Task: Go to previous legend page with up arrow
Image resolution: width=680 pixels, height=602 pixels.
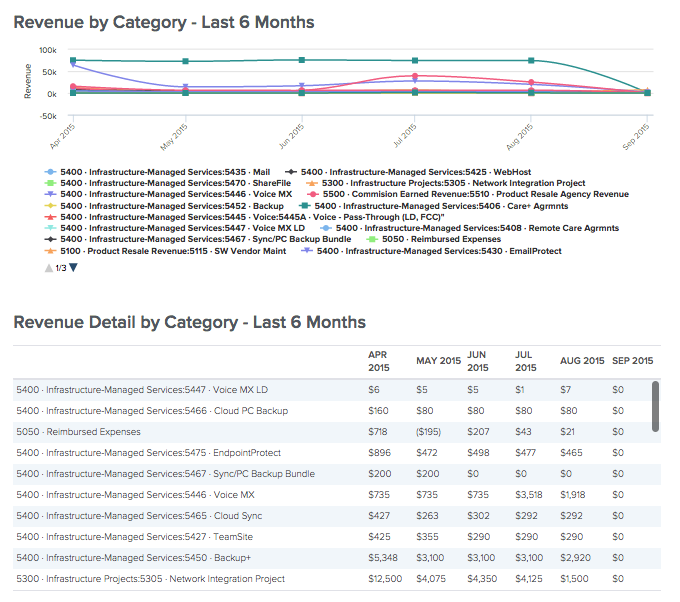Action: point(49,267)
